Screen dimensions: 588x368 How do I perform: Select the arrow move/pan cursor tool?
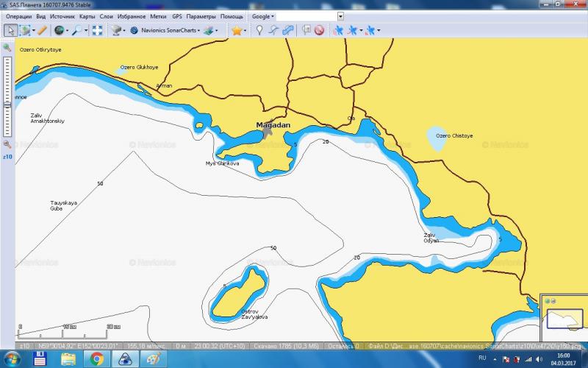(x=10, y=30)
